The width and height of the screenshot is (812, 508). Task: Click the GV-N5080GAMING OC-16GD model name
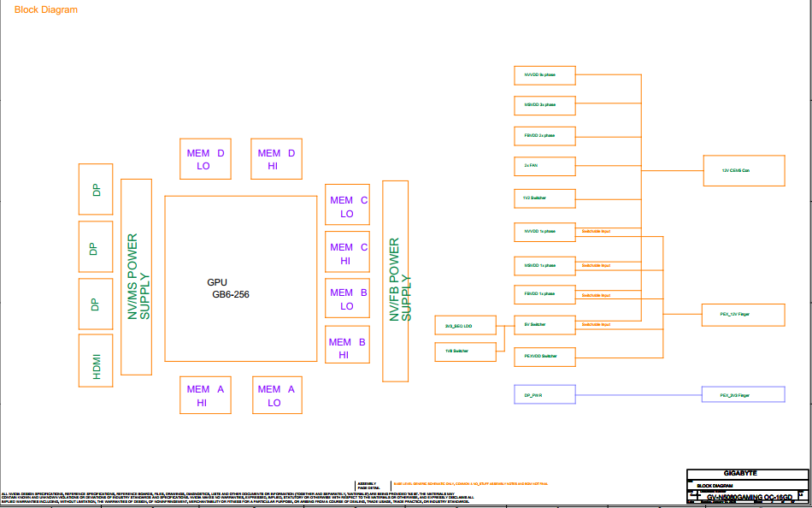pos(750,497)
